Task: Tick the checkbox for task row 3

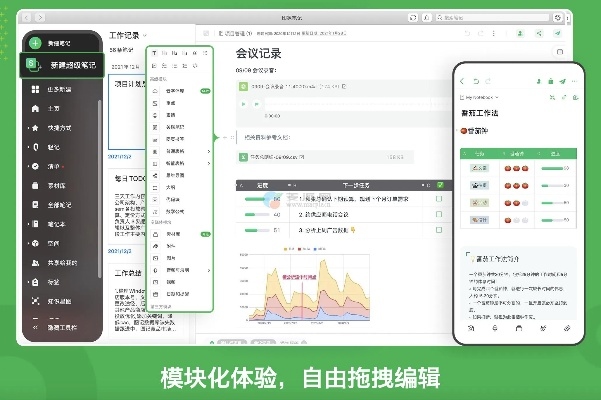Action: click(439, 230)
